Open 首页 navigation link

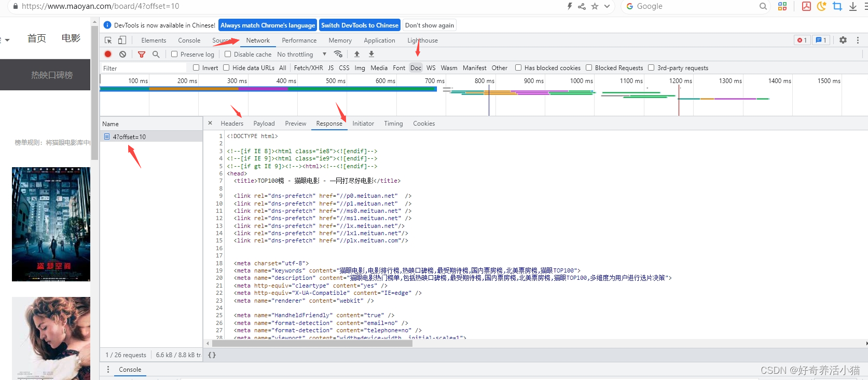(37, 38)
